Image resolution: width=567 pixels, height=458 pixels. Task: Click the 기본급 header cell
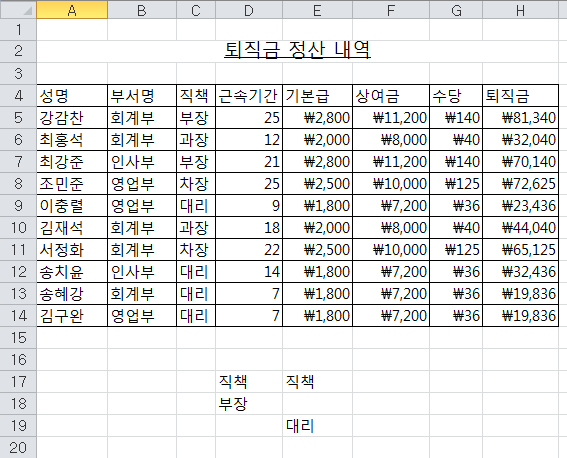click(317, 96)
